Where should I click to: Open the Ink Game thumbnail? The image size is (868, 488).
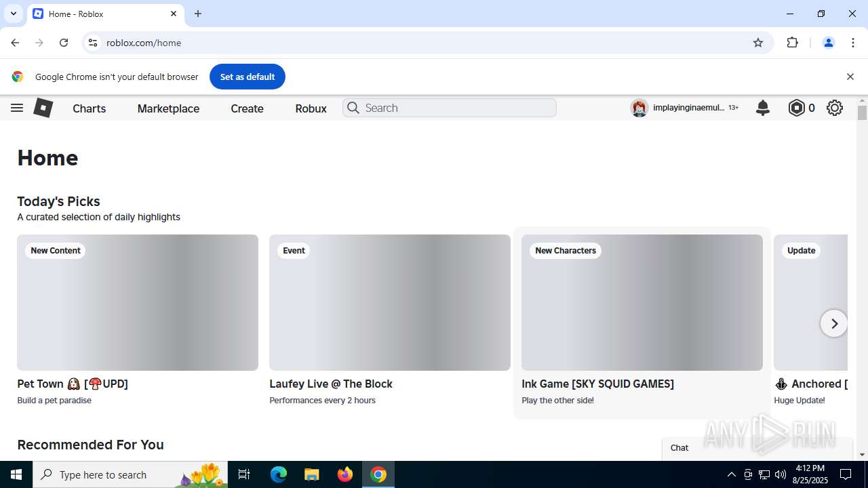click(642, 302)
